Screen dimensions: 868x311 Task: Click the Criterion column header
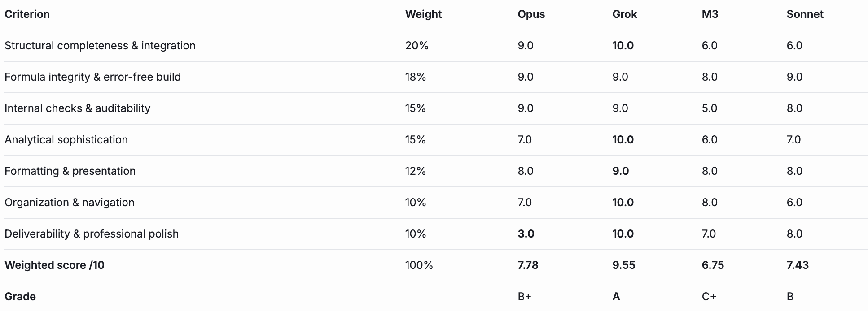pos(27,14)
